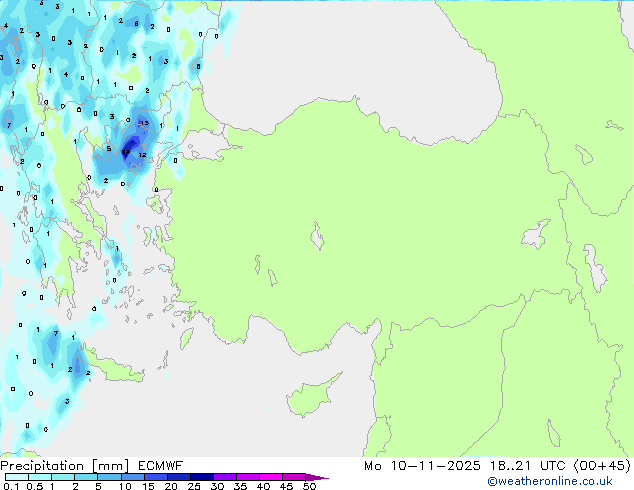This screenshot has height=490, width=634.
Task: Select the 30–35 mm purple legend swatch
Action: coord(225,477)
